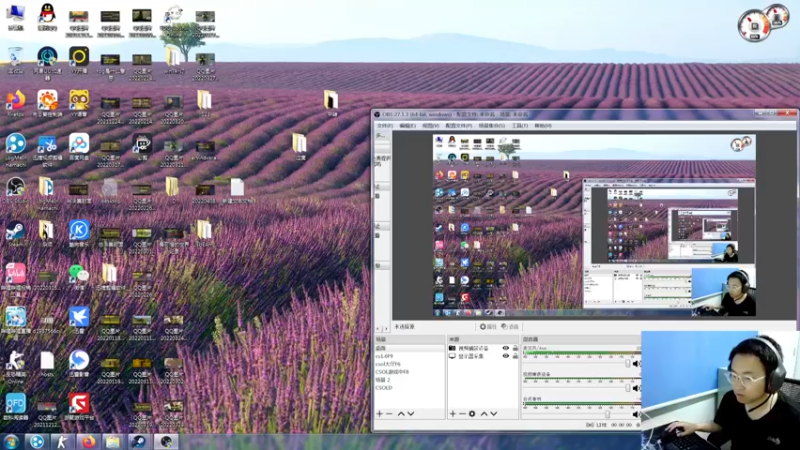Screen dimensions: 800x450
Task: Open the File menu in OBS
Action: 384,126
